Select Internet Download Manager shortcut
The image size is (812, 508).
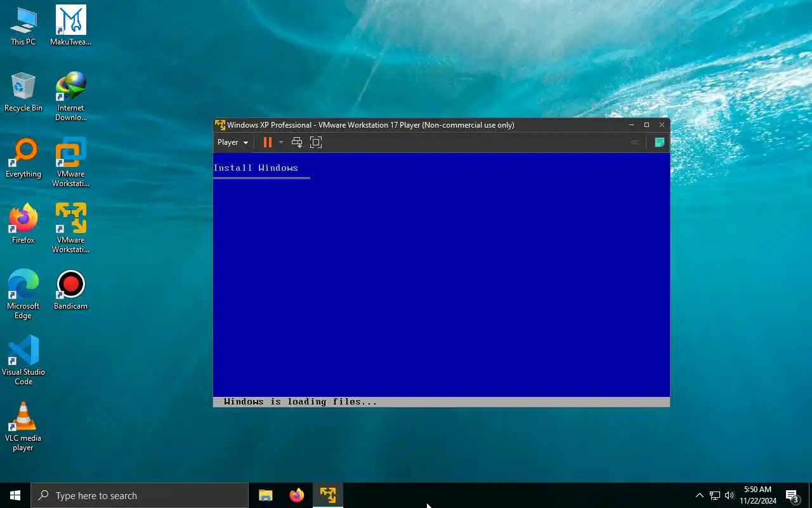tap(71, 97)
